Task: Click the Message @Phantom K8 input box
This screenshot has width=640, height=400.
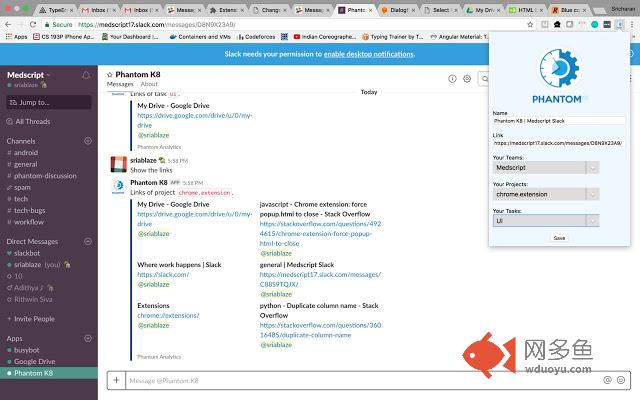Action: (363, 380)
